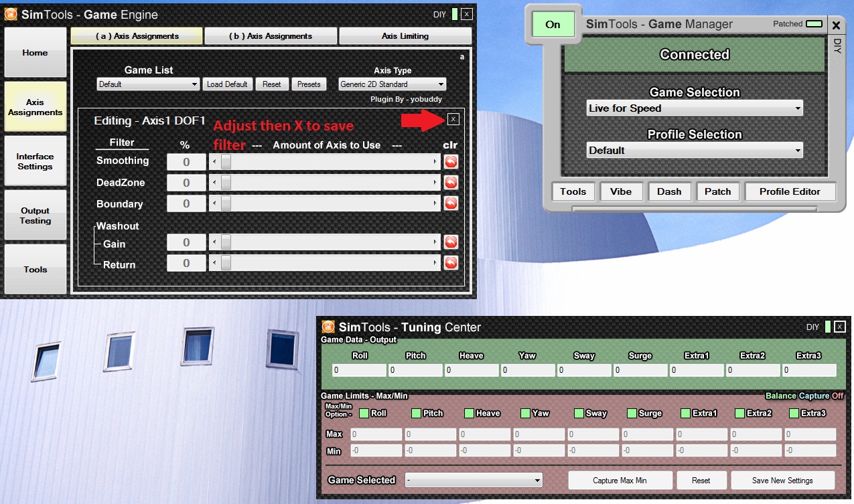Switch to the Axis Limiting tab

[x=405, y=36]
